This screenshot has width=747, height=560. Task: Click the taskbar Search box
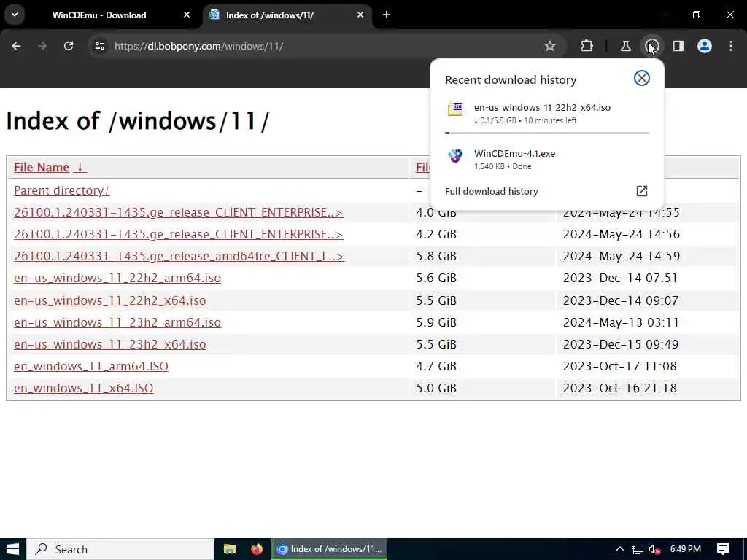pos(120,549)
